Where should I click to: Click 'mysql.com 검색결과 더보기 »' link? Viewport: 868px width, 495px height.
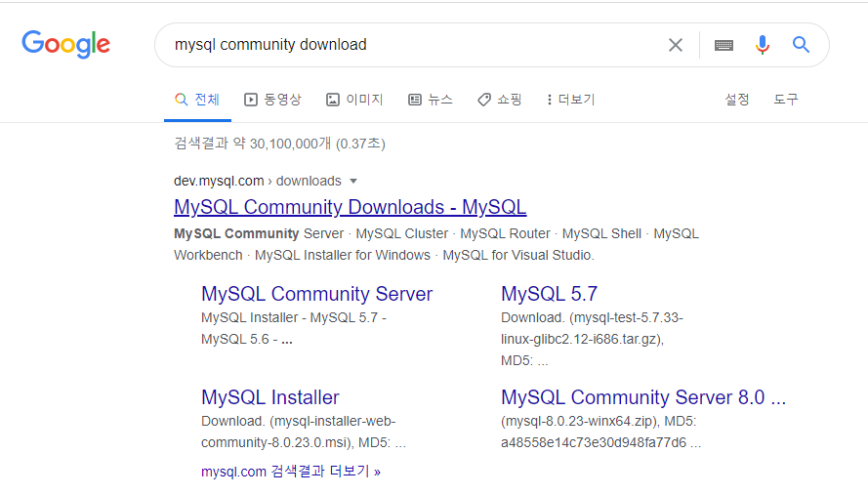pyautogui.click(x=291, y=472)
